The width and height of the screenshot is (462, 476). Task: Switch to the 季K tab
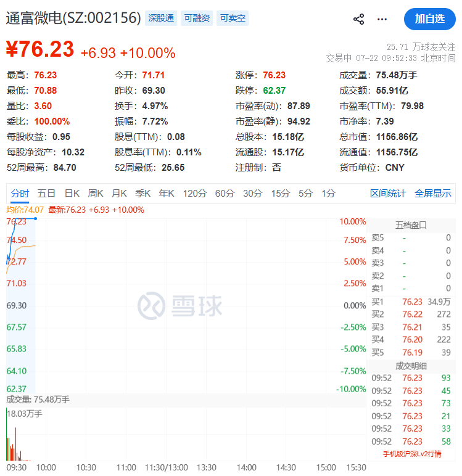[x=142, y=194]
